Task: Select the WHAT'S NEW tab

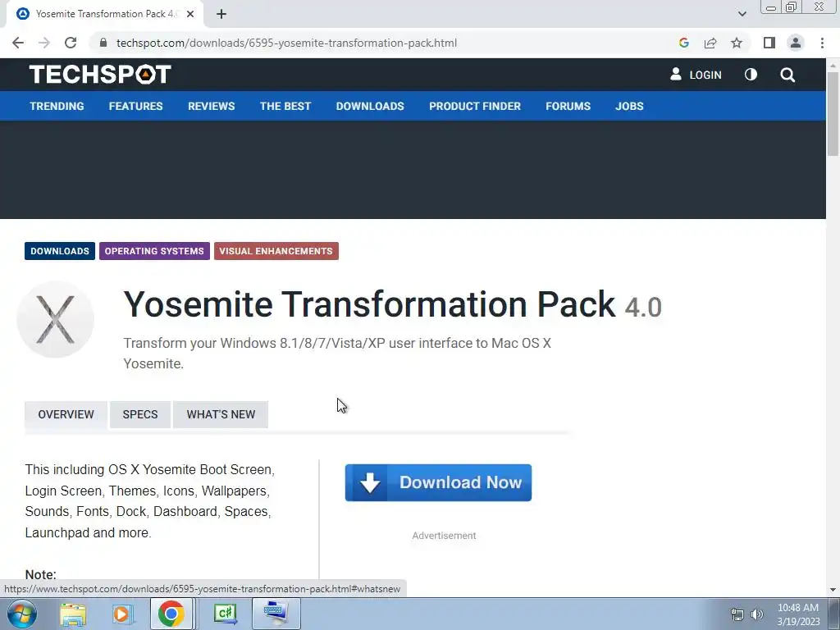Action: coord(221,414)
